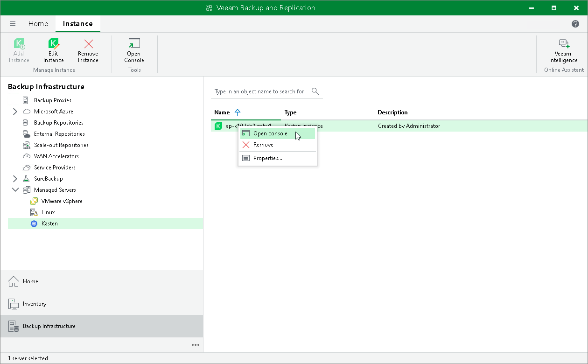Click the Edit Instance ribbon icon
Viewport: 588px width, 364px height.
coord(54,44)
